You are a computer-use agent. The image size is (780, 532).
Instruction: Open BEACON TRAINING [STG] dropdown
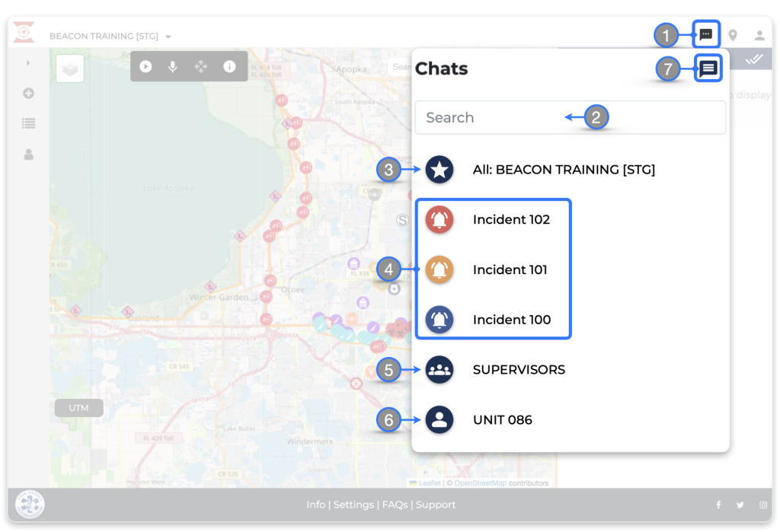(x=110, y=37)
